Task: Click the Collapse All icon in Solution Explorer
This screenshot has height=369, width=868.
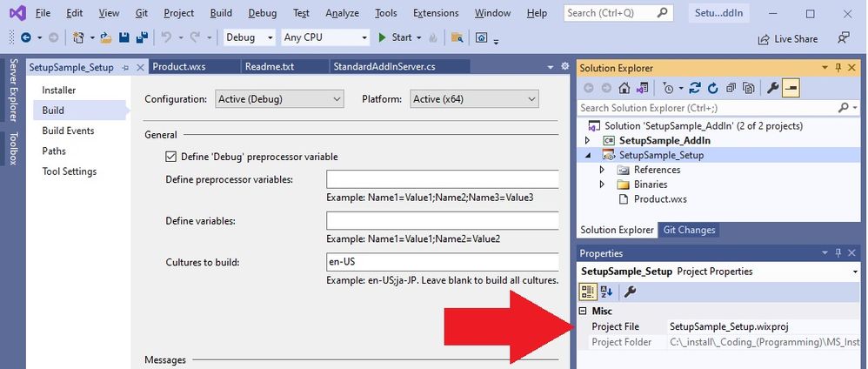Action: [731, 88]
